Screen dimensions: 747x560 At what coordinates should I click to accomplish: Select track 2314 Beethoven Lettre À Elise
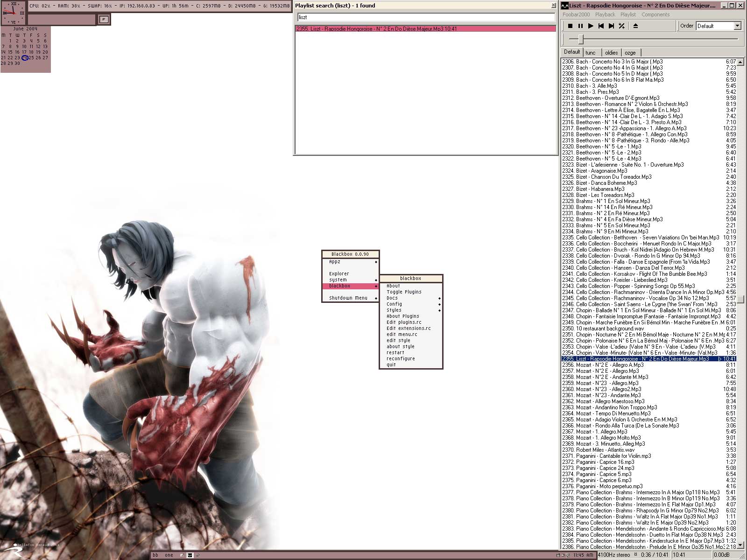tap(649, 110)
